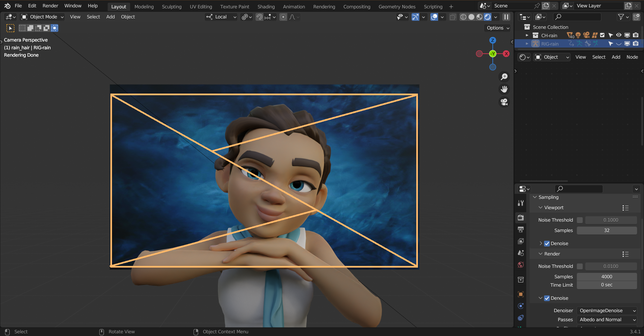Switch to rendered viewport shading
Image resolution: width=644 pixels, height=336 pixels.
click(488, 17)
